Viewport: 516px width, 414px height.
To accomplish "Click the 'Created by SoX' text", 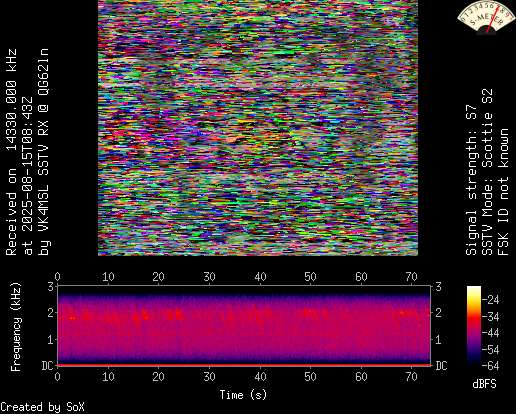I will [x=42, y=407].
